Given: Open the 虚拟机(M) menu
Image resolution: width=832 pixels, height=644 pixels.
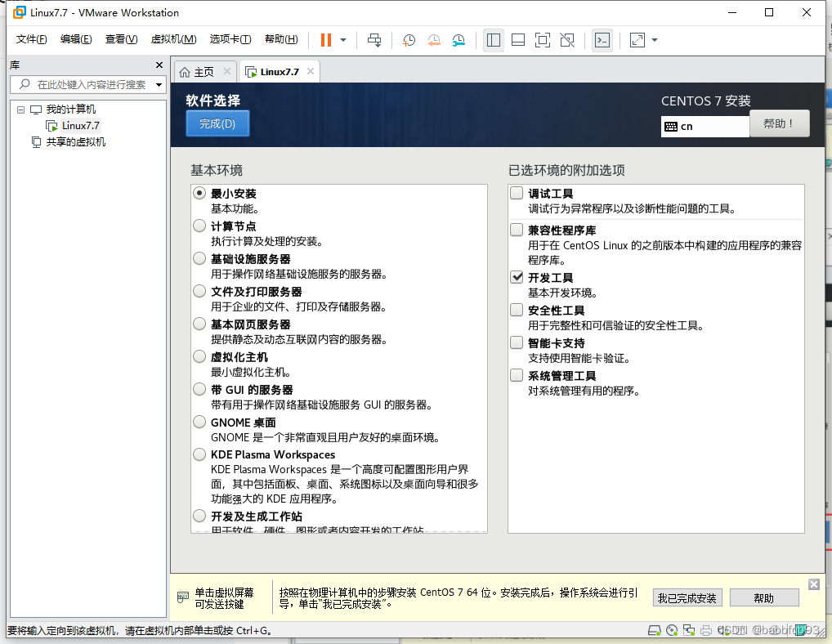Looking at the screenshot, I should pos(173,39).
